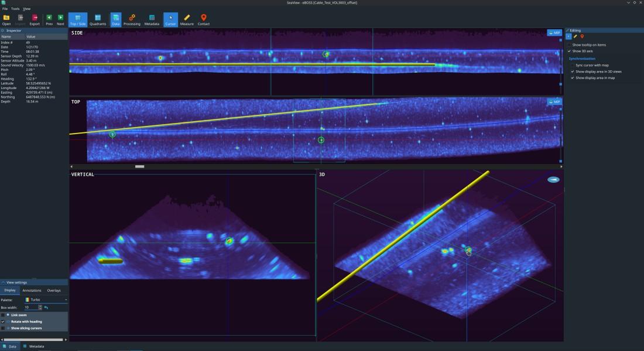The height and width of the screenshot is (351, 644).
Task: Switch to the Annotations tab
Action: click(x=32, y=290)
